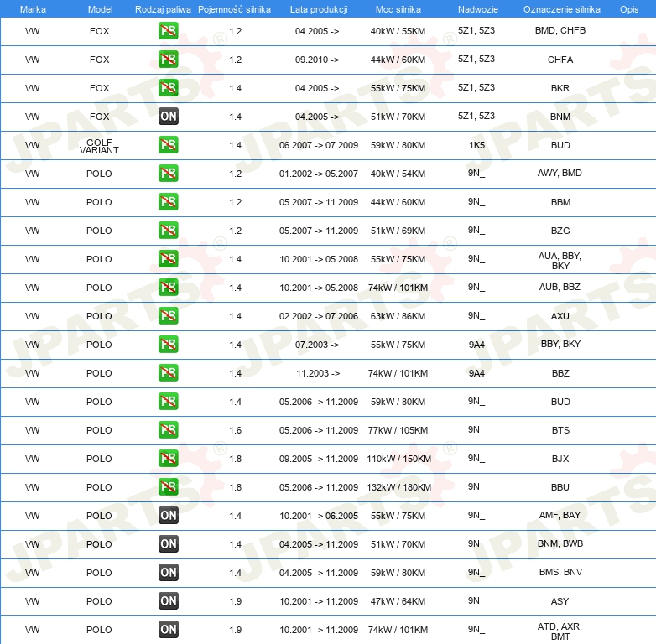Select engine code BKR cell
Image resolution: width=656 pixels, height=644 pixels.
pyautogui.click(x=560, y=88)
